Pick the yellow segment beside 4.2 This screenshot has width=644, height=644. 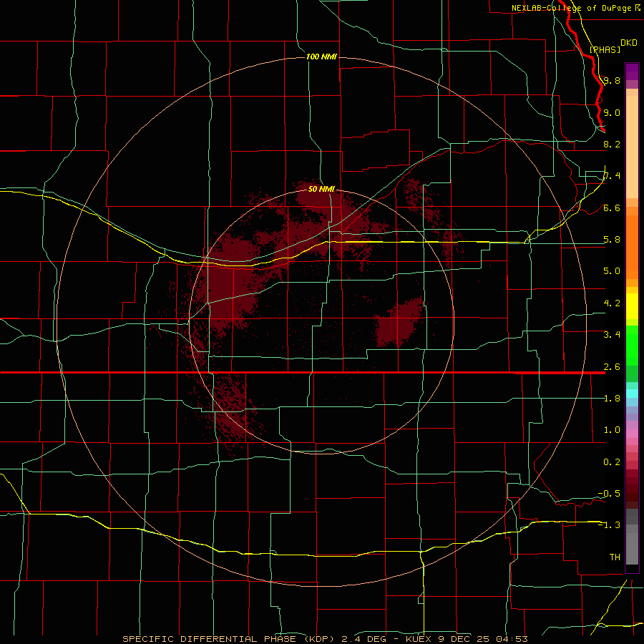click(632, 306)
